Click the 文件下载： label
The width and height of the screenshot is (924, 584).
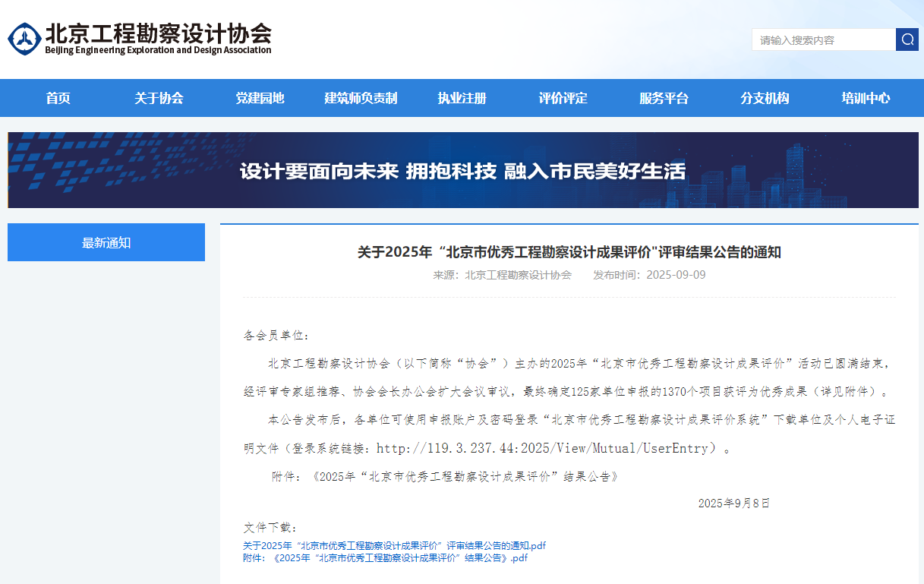[x=270, y=527]
